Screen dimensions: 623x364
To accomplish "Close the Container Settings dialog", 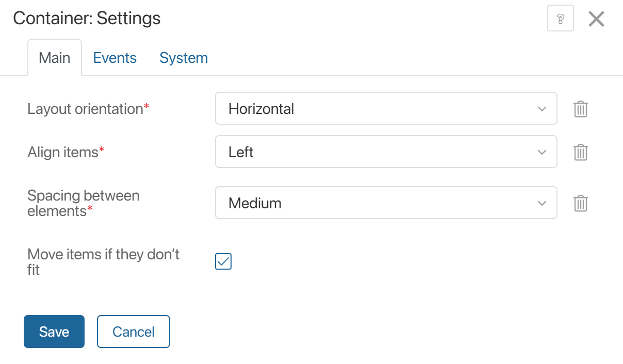I will tap(596, 19).
